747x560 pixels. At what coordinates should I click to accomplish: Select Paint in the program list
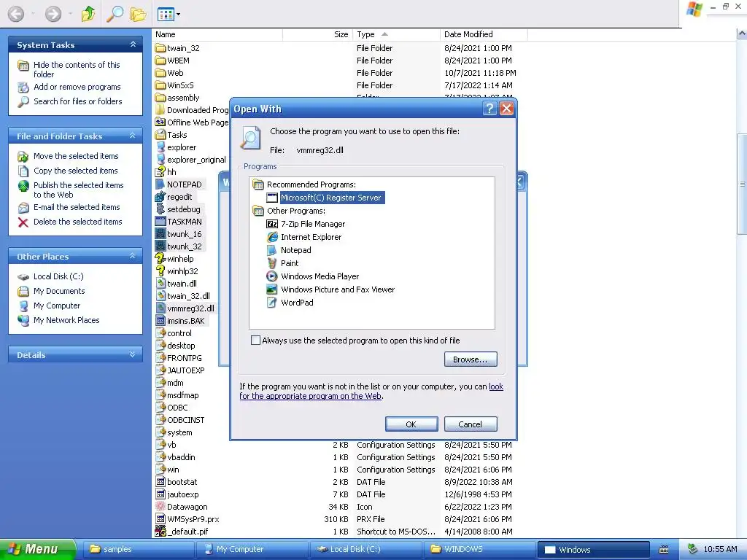coord(290,263)
